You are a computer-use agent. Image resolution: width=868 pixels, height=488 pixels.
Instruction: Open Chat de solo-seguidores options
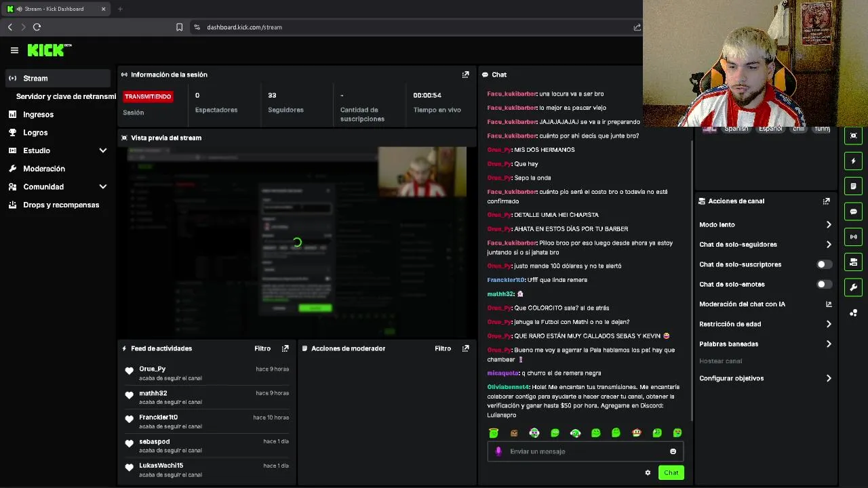click(x=765, y=245)
